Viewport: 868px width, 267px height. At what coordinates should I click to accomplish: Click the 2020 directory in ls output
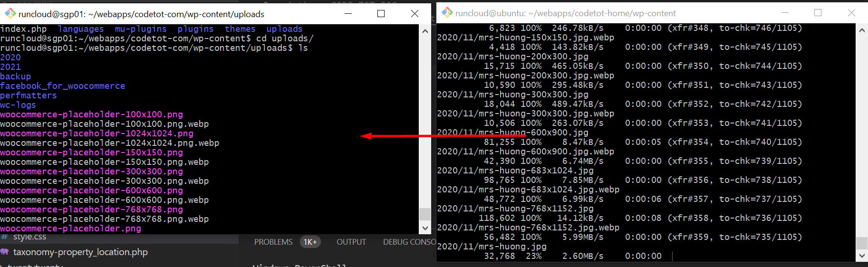coord(10,57)
